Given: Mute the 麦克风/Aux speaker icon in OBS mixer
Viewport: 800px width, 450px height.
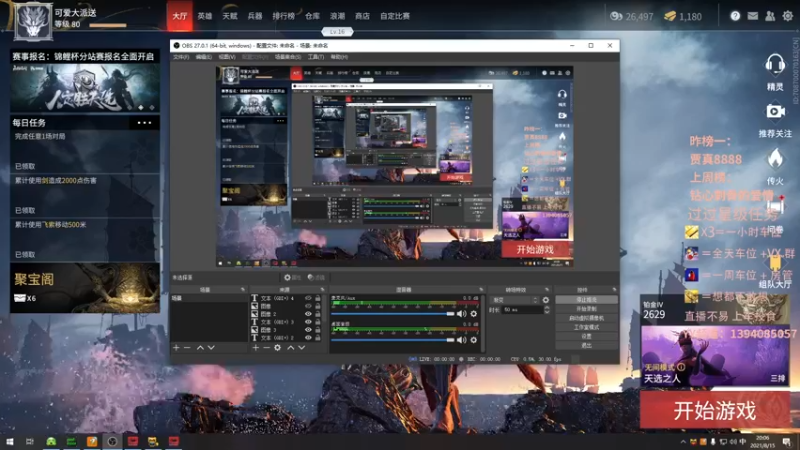Looking at the screenshot, I should (x=461, y=314).
